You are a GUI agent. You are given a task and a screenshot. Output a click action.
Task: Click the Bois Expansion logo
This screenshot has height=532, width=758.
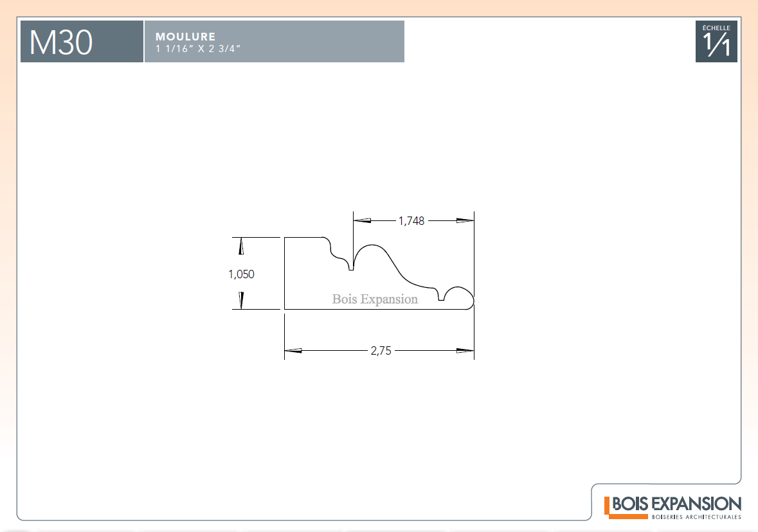[672, 508]
